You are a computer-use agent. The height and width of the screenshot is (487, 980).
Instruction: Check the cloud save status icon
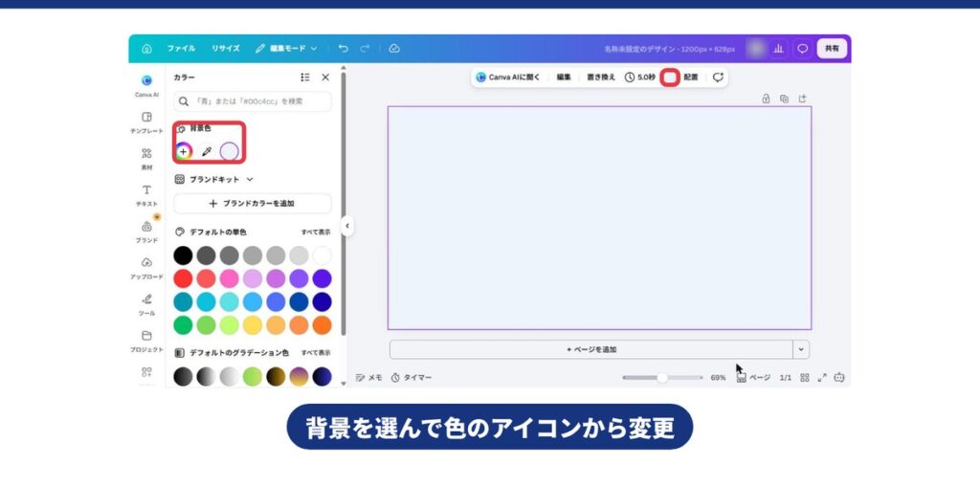point(394,49)
